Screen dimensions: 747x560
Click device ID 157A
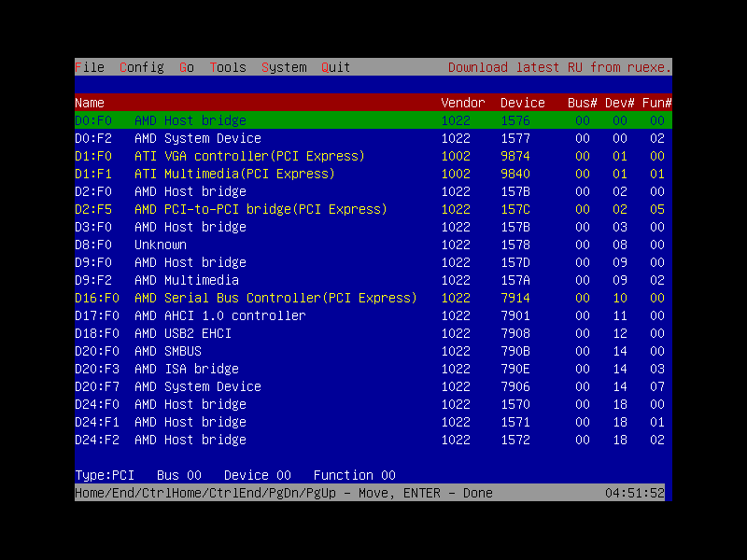[x=515, y=280]
